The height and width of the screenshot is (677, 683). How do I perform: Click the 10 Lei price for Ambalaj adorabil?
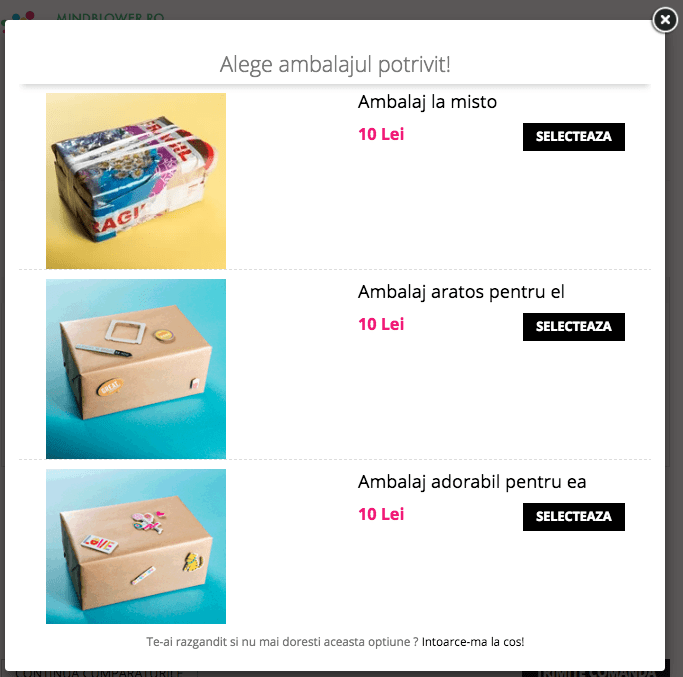(x=381, y=514)
